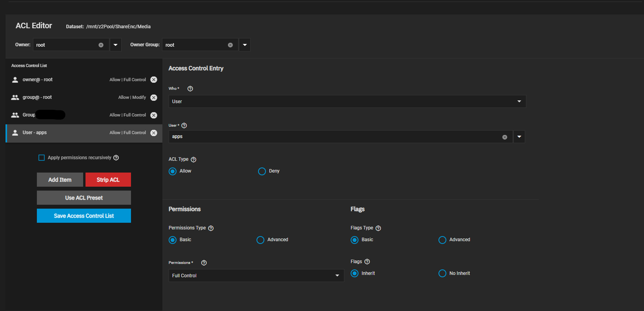
Task: Show help for the User field
Action: coord(184,125)
